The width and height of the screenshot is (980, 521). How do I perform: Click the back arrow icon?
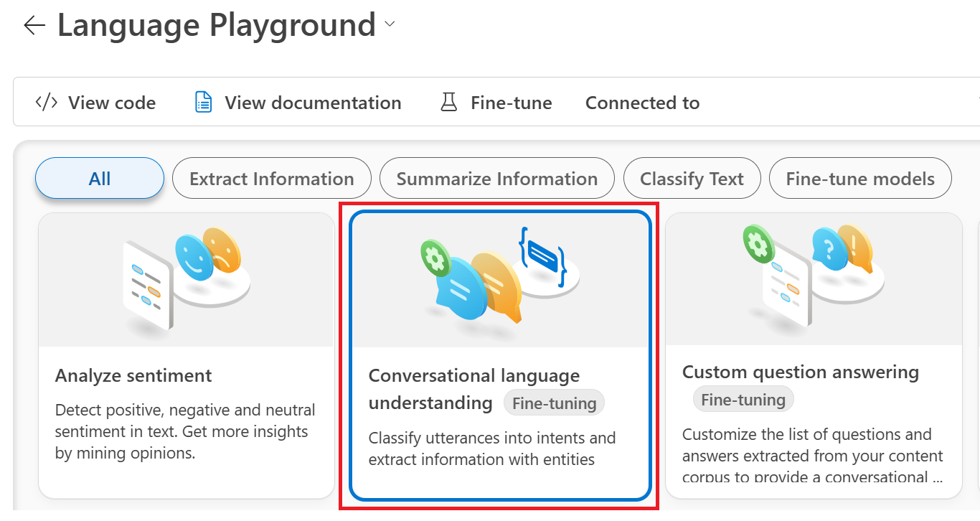pyautogui.click(x=34, y=26)
